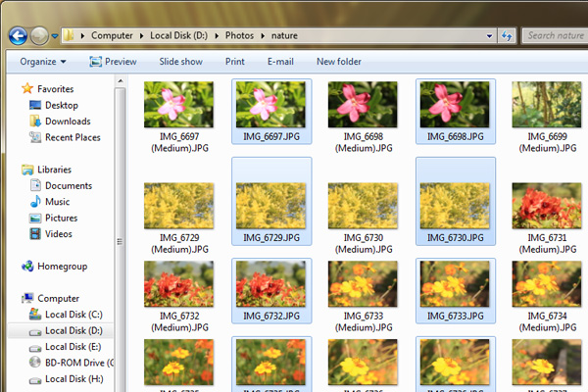Click the file name text IMG_6730.JPG
The height and width of the screenshot is (392, 588).
(456, 238)
